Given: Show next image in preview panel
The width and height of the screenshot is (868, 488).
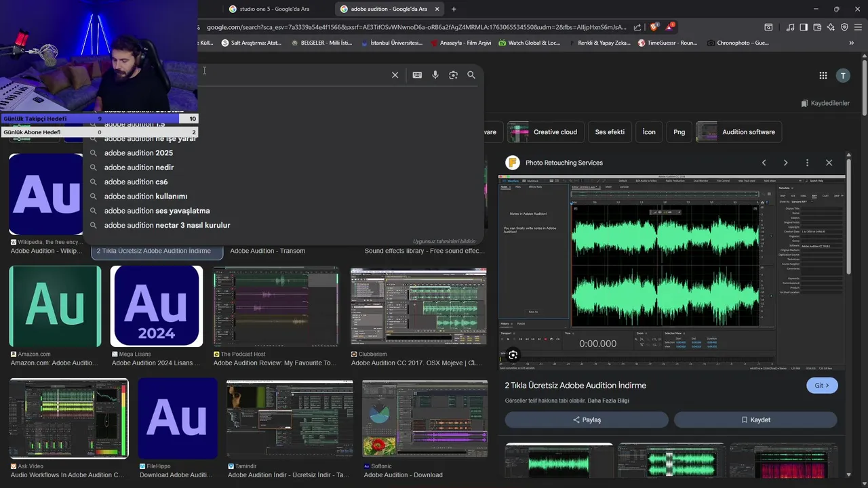Looking at the screenshot, I should pos(785,163).
